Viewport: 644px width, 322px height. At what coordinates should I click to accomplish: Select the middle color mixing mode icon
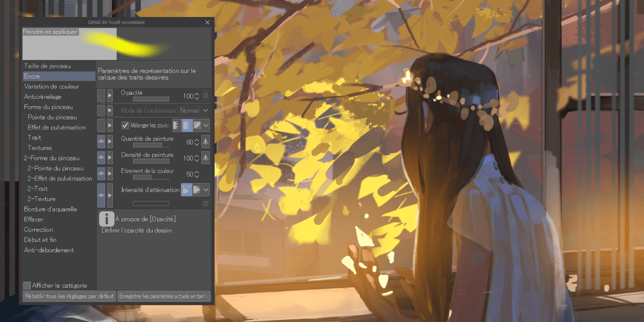187,126
